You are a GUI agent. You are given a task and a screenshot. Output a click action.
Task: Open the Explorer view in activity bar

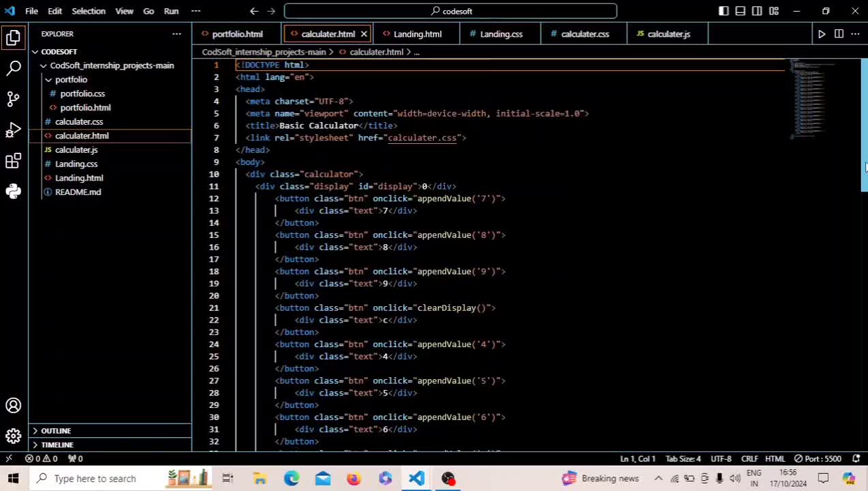(x=14, y=38)
